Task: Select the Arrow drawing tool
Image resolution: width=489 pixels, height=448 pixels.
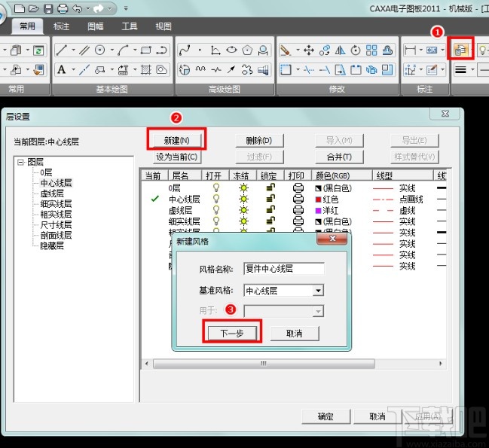Action: (231, 69)
